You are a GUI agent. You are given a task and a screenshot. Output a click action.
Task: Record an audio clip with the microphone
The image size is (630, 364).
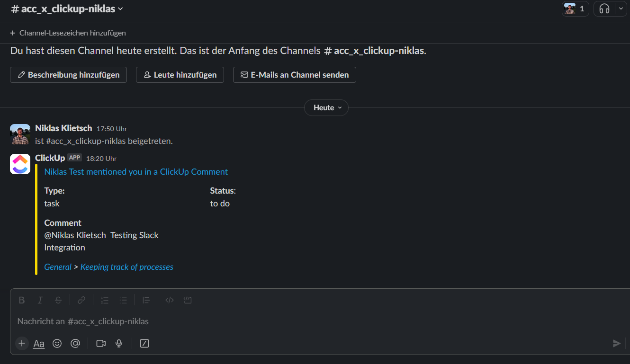pos(119,344)
